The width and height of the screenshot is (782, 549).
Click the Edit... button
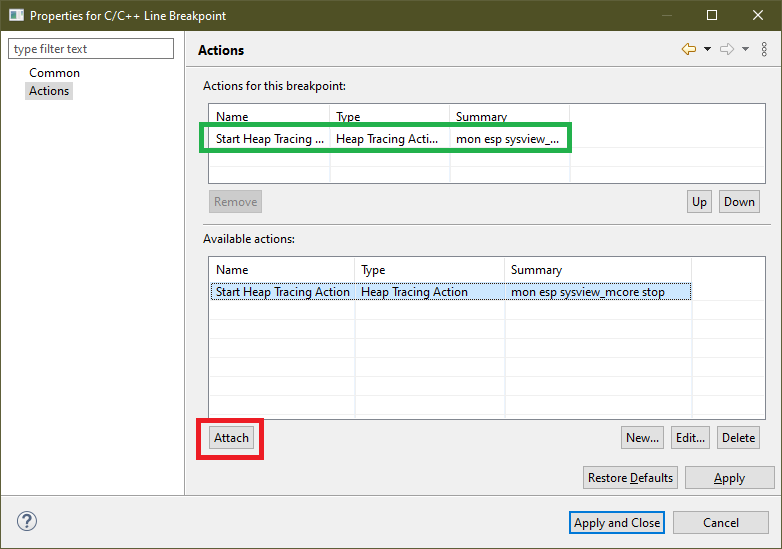point(690,437)
